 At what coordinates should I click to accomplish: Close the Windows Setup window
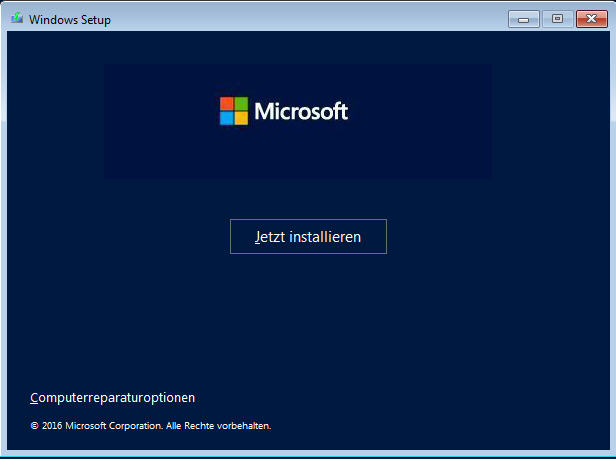click(592, 19)
